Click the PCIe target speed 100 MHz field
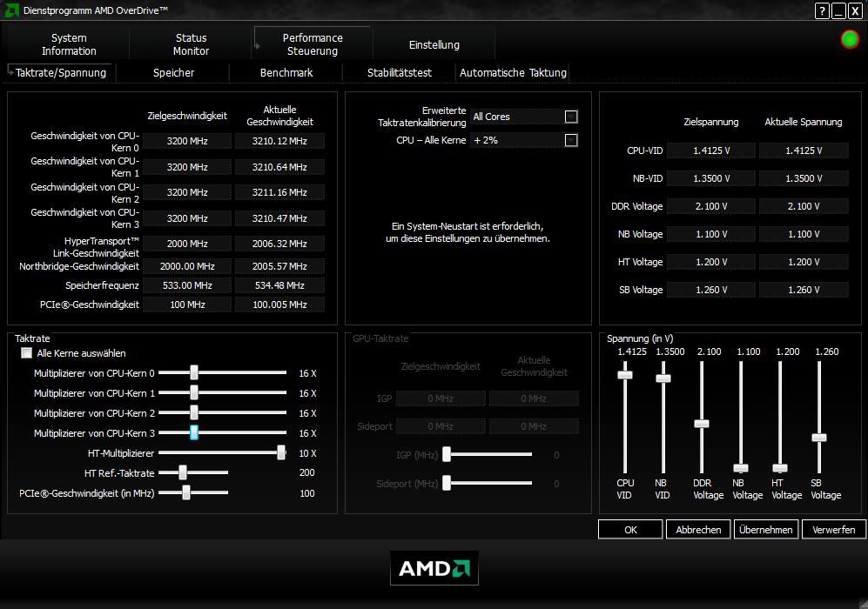 [x=187, y=304]
